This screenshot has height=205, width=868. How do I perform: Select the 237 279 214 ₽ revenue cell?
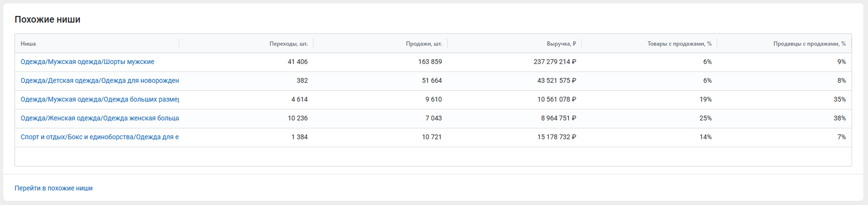coord(555,62)
